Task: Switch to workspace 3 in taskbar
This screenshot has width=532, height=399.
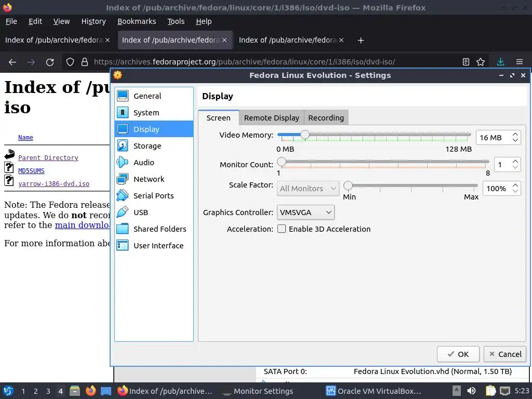Action: click(x=48, y=391)
